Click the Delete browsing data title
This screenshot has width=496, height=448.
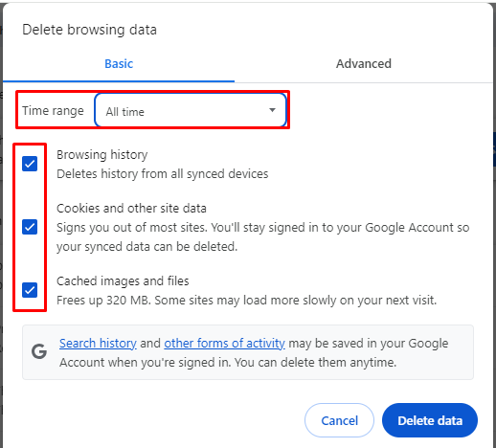pos(89,30)
